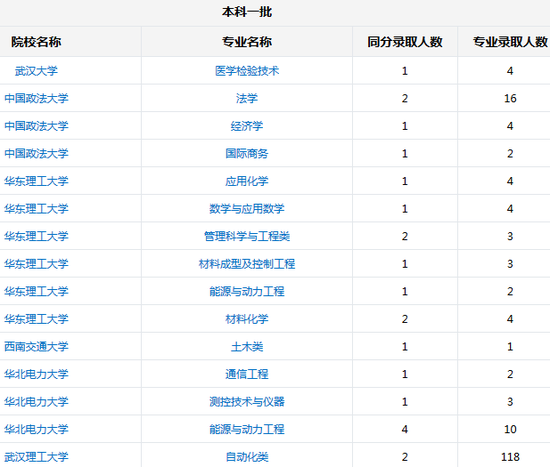Open the 武汉大学 university link
The image size is (550, 467).
click(36, 71)
